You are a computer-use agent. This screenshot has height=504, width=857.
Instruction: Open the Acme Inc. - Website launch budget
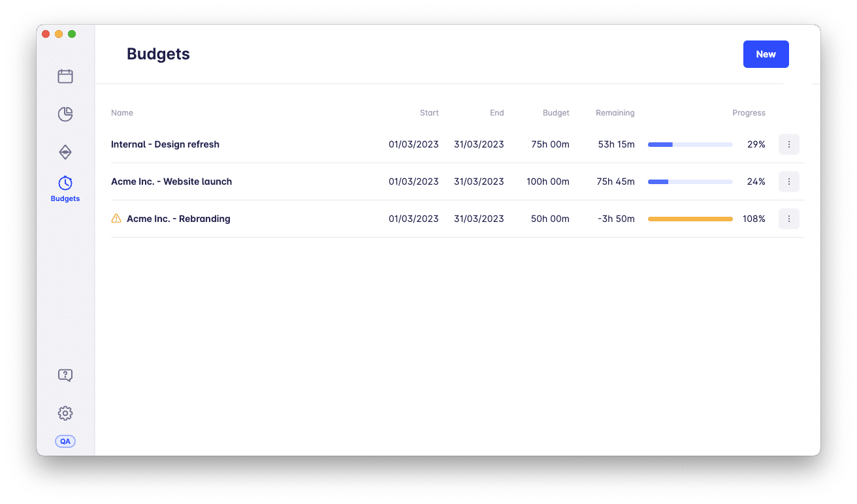click(x=171, y=181)
